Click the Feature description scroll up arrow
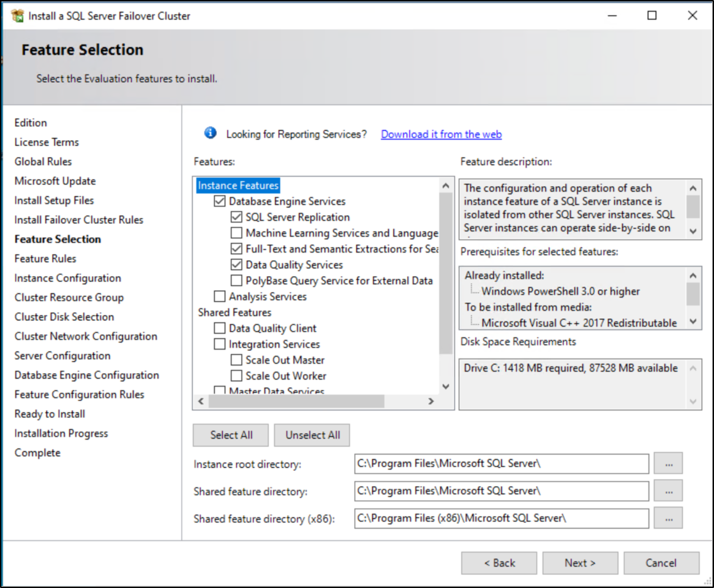The width and height of the screenshot is (714, 588). coord(693,188)
